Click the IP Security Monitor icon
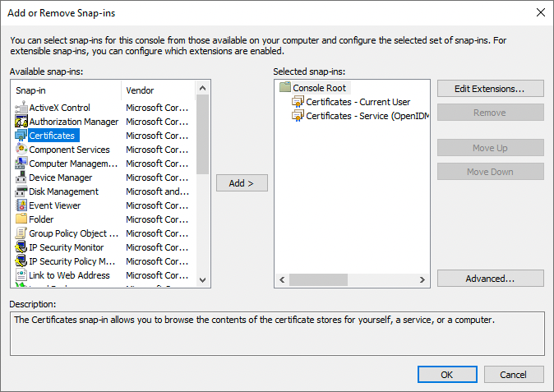The height and width of the screenshot is (392, 554). coord(21,247)
